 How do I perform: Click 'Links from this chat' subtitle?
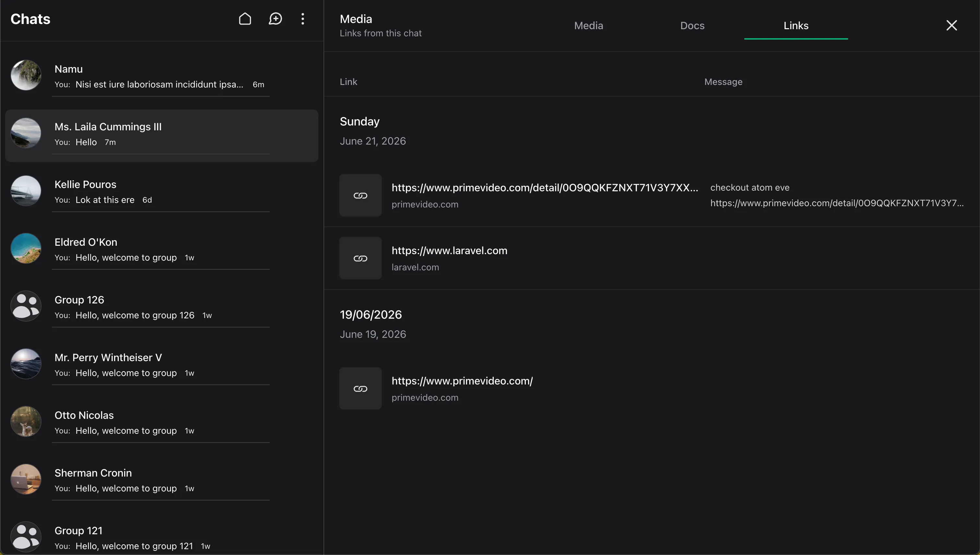tap(380, 33)
